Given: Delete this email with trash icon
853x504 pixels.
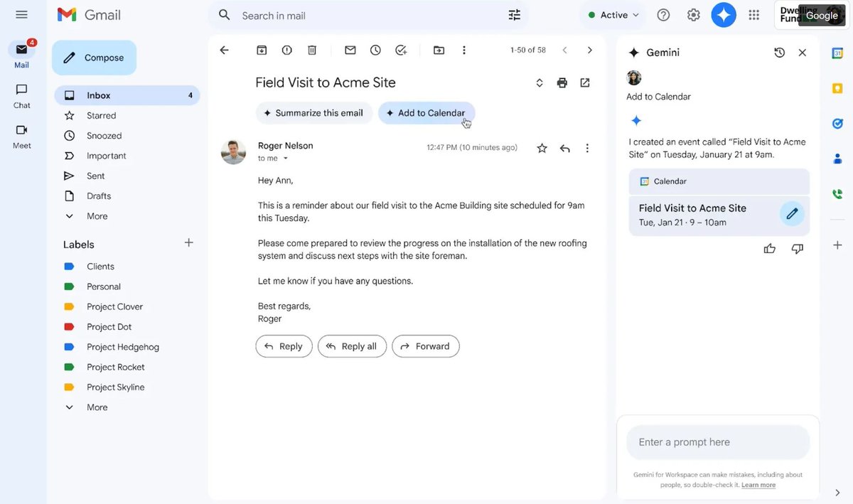Looking at the screenshot, I should click(311, 50).
